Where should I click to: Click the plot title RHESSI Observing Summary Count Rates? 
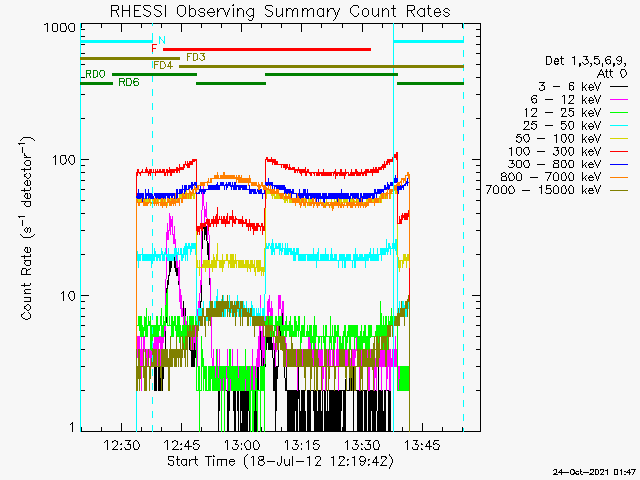click(280, 11)
